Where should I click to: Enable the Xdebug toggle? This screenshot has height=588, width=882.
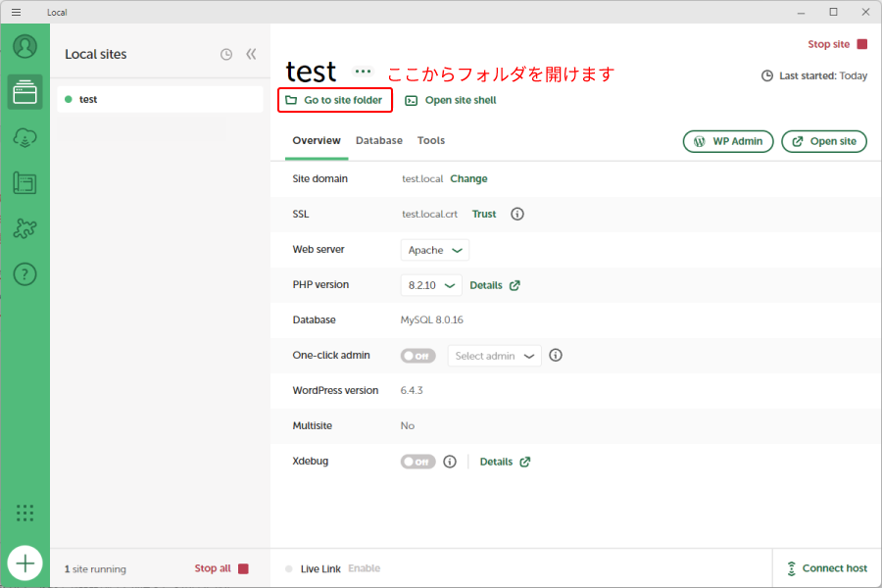coord(417,462)
